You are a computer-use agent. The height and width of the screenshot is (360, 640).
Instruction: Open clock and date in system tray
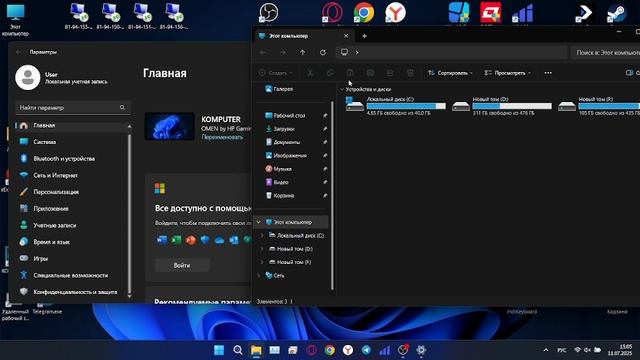(620, 350)
